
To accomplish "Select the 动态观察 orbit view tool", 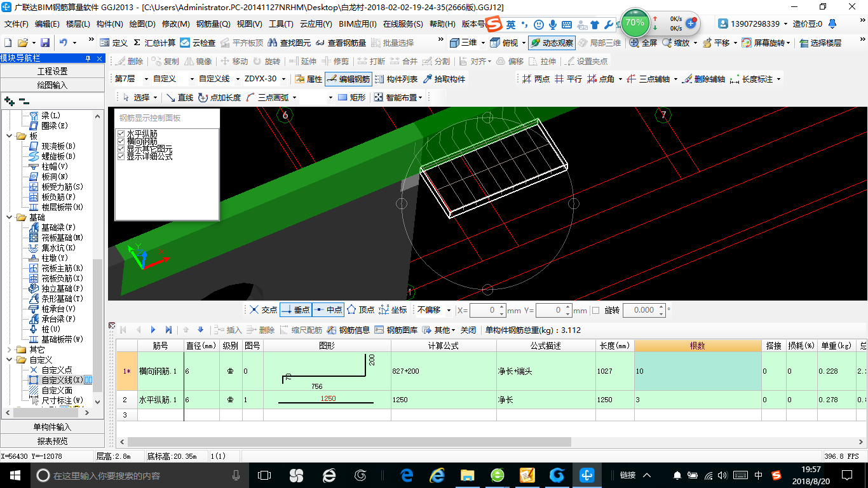I will coord(552,43).
